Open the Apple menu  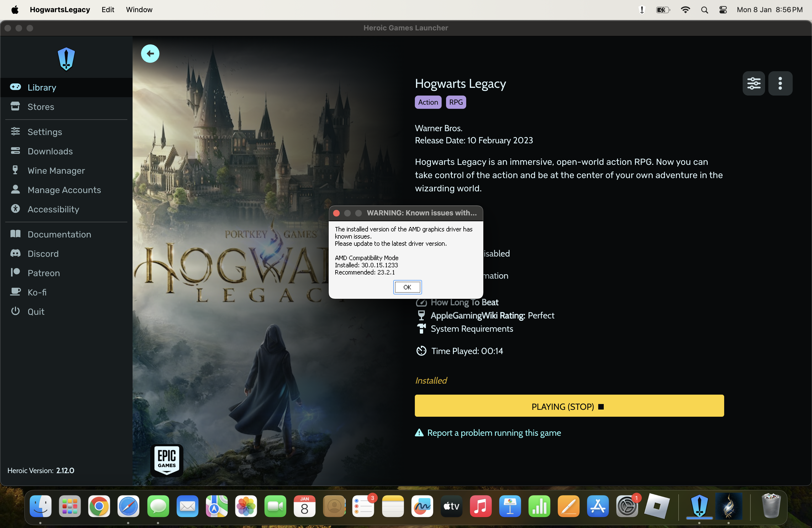[x=15, y=10]
